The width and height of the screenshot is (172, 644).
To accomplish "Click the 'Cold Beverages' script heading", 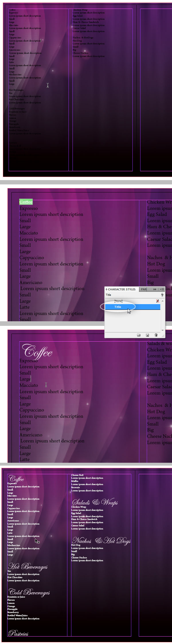I will (29, 592).
